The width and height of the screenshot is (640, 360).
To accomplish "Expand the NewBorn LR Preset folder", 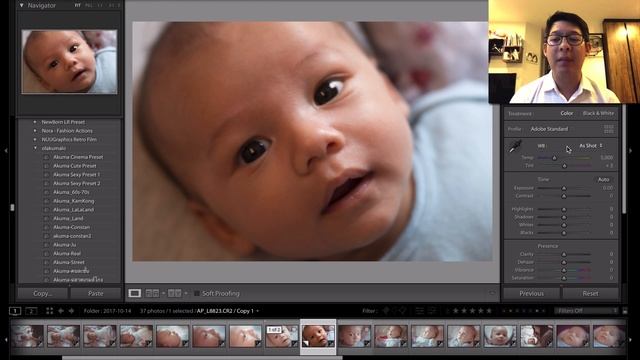I will click(35, 122).
